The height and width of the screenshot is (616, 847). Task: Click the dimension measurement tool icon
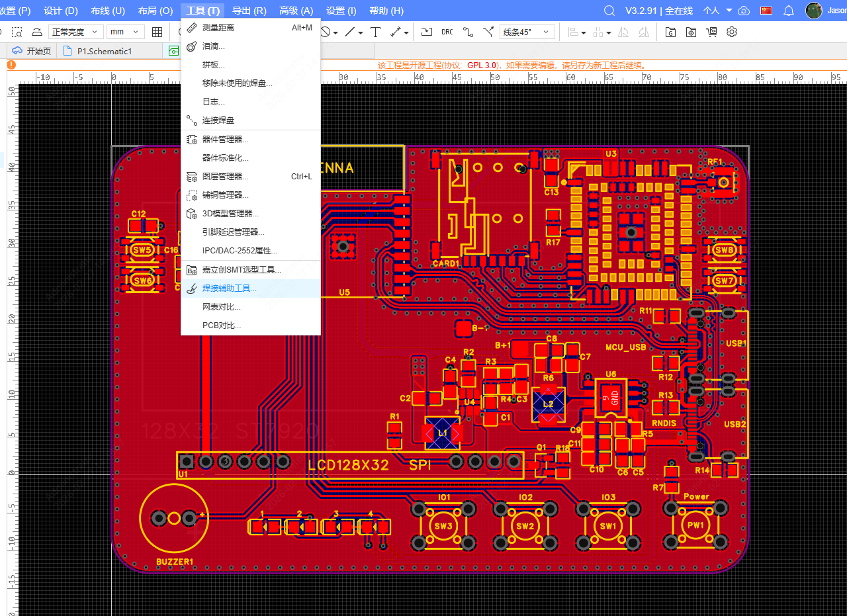[x=396, y=32]
